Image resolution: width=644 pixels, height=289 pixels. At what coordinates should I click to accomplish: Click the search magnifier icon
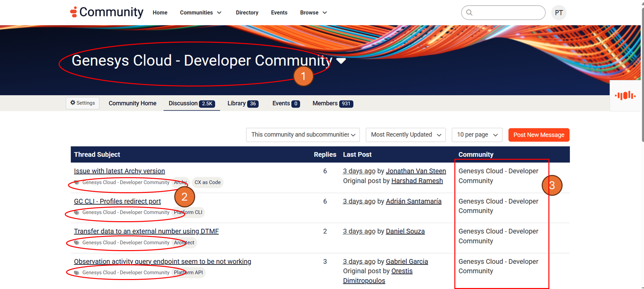coord(469,13)
